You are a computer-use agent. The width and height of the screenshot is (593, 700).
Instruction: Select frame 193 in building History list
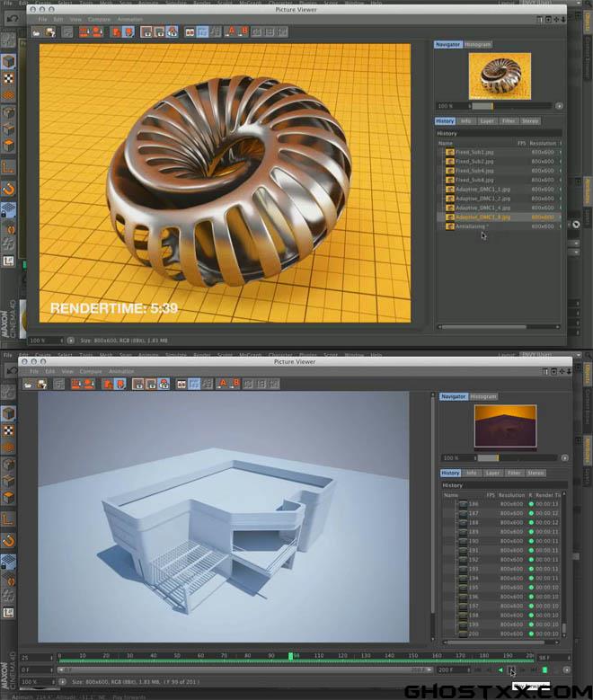501,569
